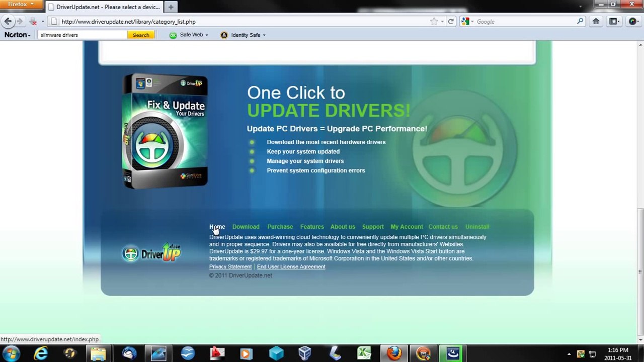The width and height of the screenshot is (644, 362).
Task: Launch Internet Explorer from the taskbar
Action: (41, 353)
